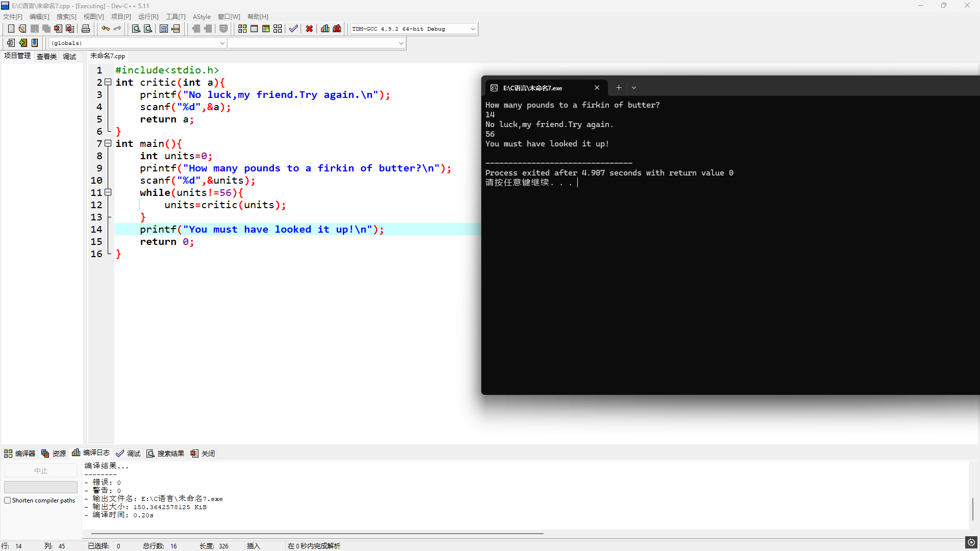This screenshot has width=980, height=551.
Task: Click the Compile grid icon
Action: (242, 29)
